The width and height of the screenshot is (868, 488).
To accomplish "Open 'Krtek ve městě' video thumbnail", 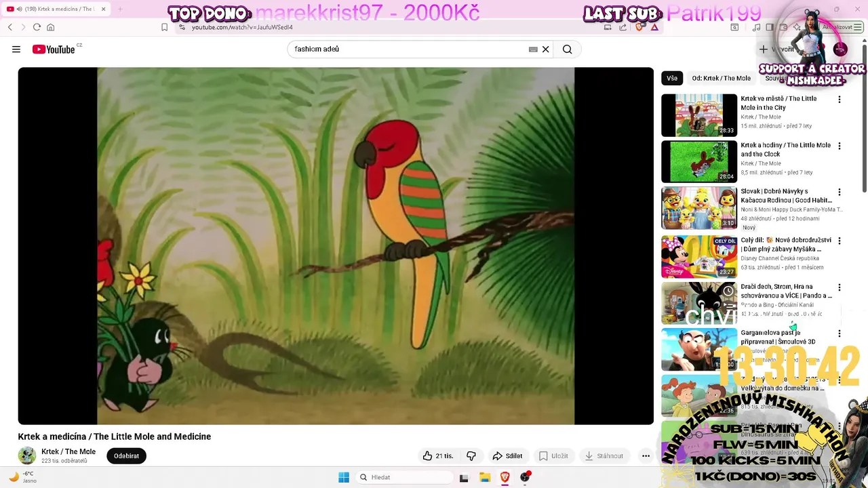I will tap(699, 115).
